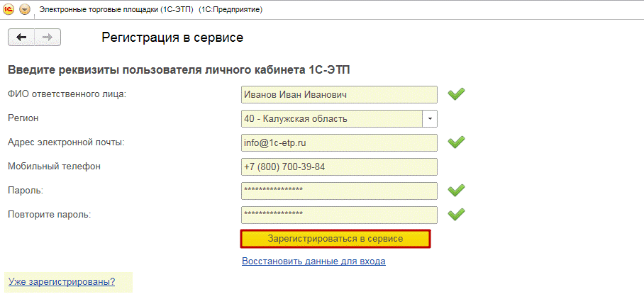
Task: Click green checkmark next to full name field
Action: (456, 94)
